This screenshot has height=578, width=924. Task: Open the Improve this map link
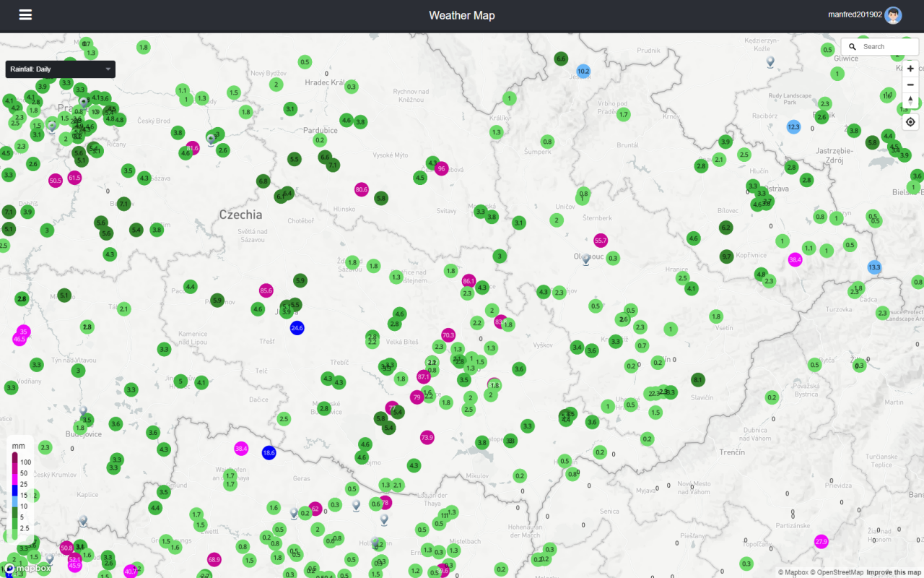893,572
